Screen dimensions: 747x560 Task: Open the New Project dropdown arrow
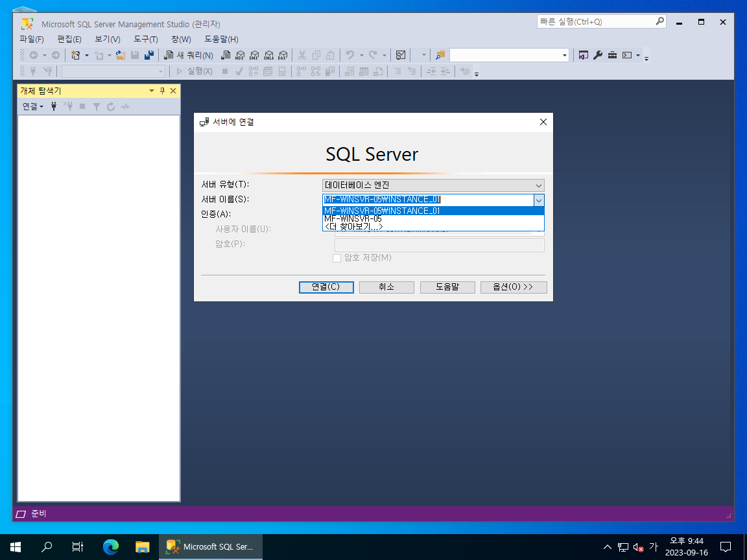click(x=87, y=55)
